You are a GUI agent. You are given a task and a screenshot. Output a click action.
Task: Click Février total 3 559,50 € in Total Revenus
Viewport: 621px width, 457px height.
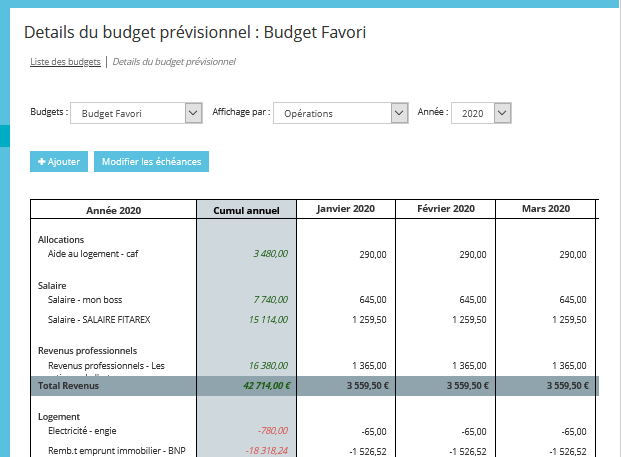468,386
